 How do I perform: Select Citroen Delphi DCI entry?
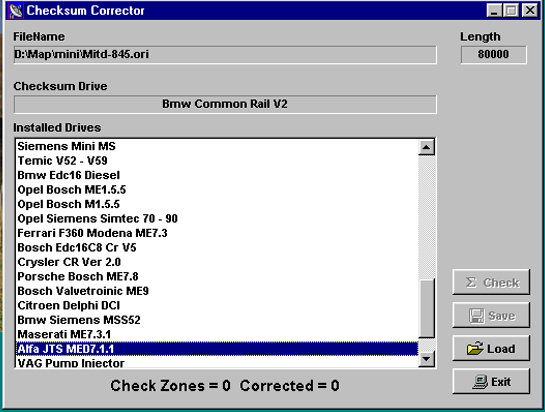tap(218, 305)
